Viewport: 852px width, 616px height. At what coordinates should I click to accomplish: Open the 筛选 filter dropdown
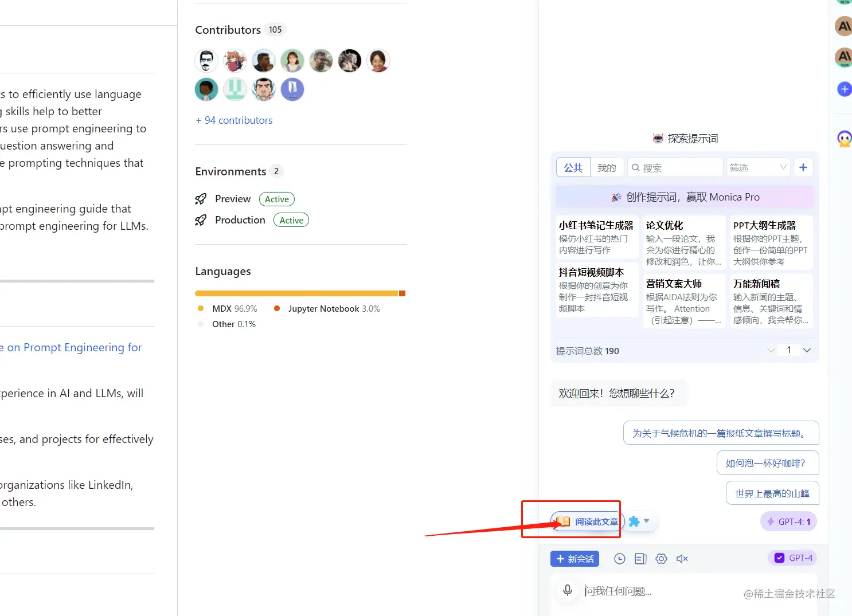coord(759,167)
